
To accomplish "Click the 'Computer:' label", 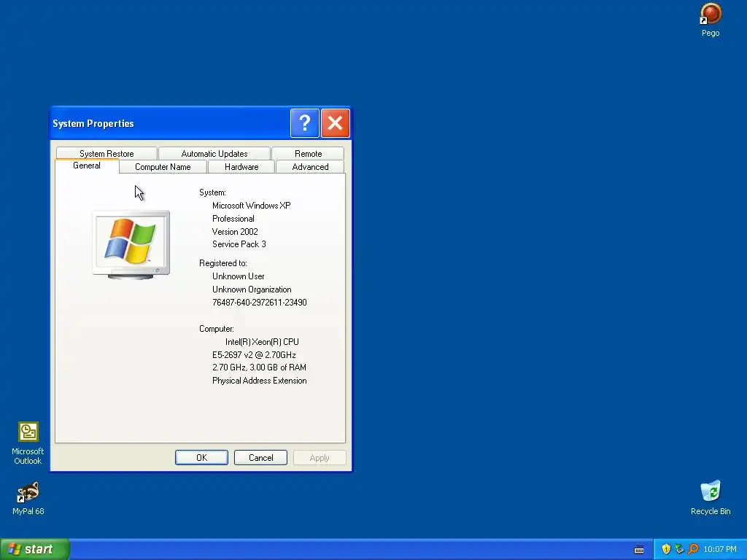I will click(216, 329).
